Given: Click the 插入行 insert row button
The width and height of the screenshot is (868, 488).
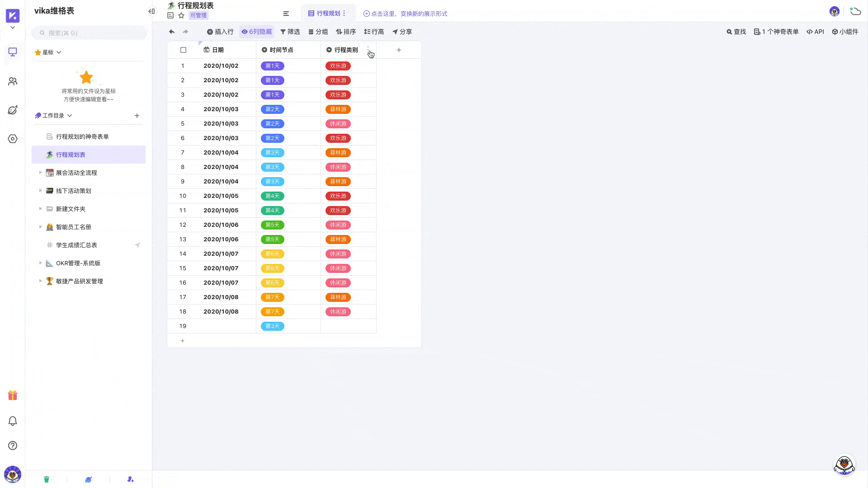Looking at the screenshot, I should 220,32.
